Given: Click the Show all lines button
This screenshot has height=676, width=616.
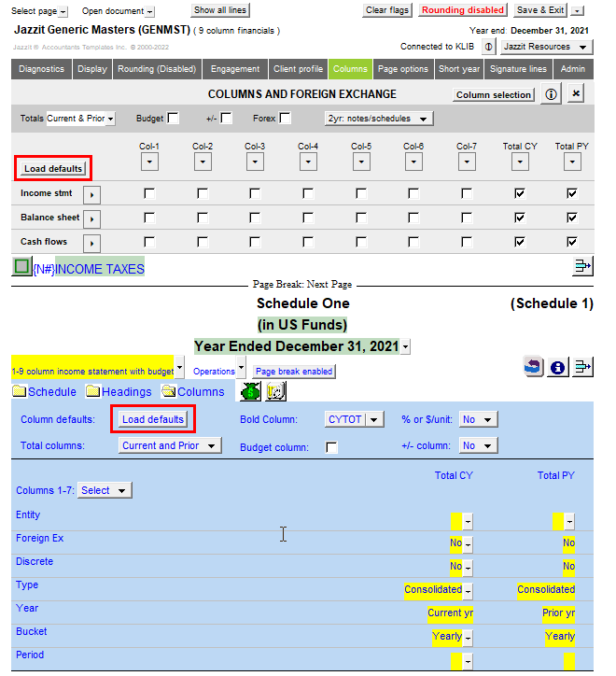Looking at the screenshot, I should click(220, 10).
